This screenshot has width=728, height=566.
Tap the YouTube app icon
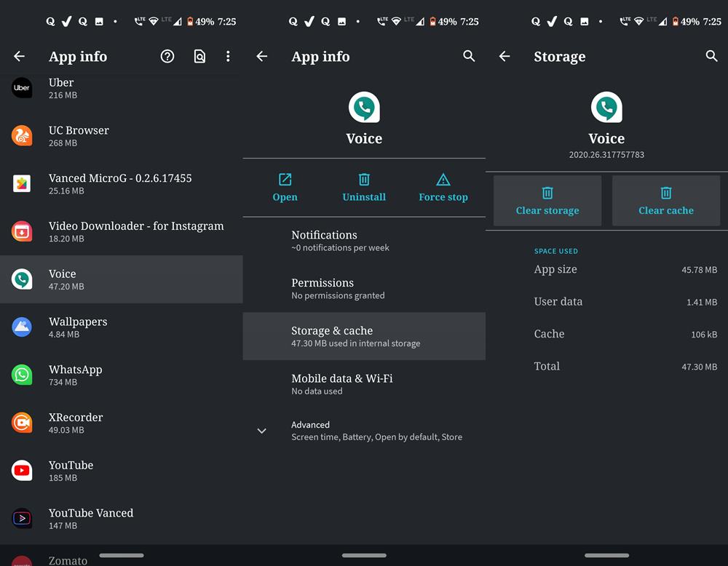click(22, 470)
